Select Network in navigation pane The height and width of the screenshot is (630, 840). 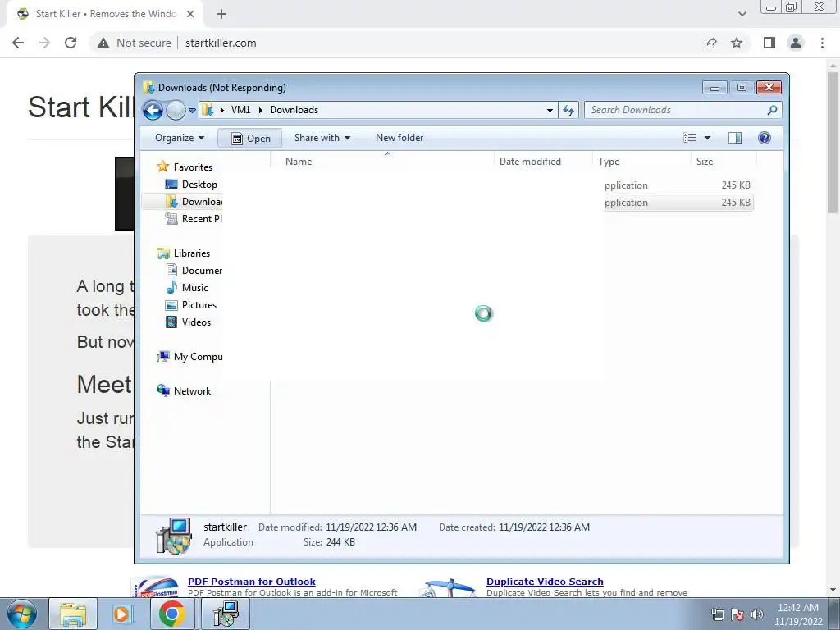pos(184,391)
